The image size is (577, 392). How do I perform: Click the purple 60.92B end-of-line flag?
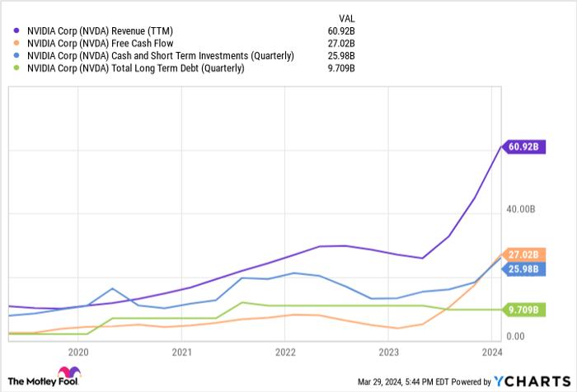point(523,147)
